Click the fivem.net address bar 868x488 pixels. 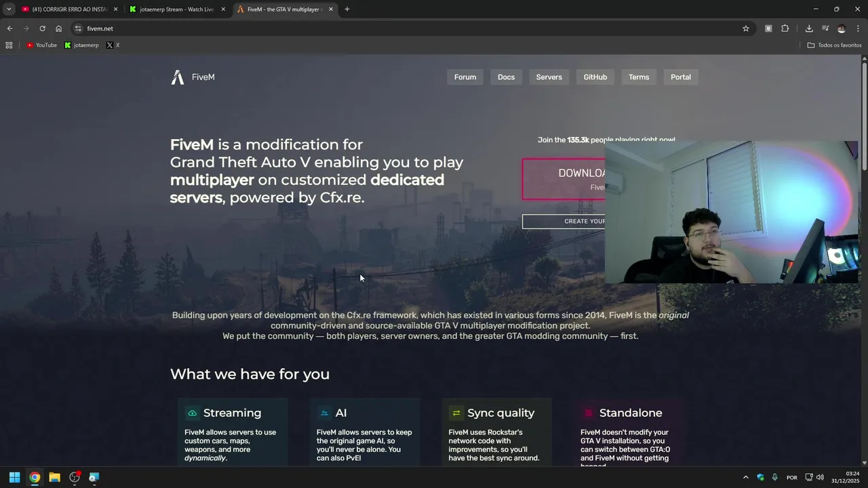click(407, 28)
